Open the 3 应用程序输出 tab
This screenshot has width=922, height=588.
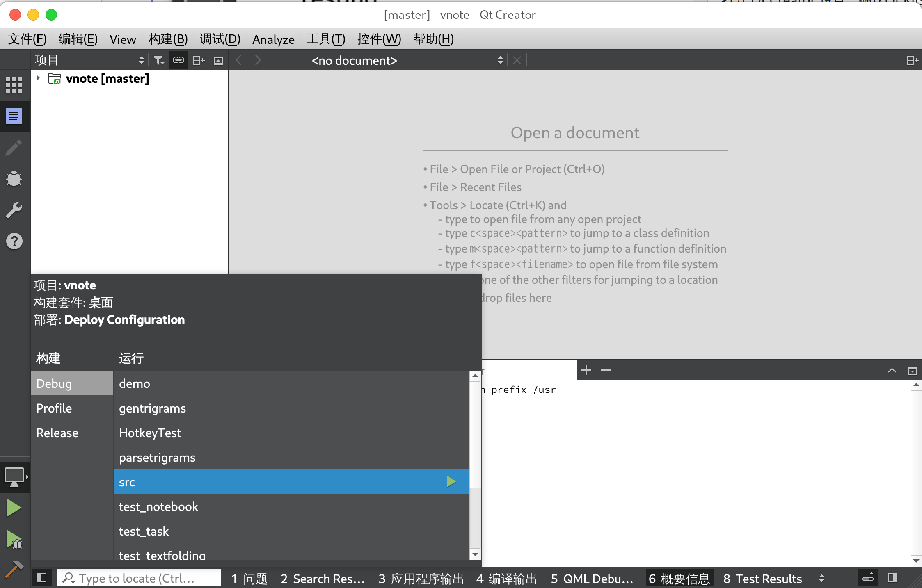pos(421,579)
